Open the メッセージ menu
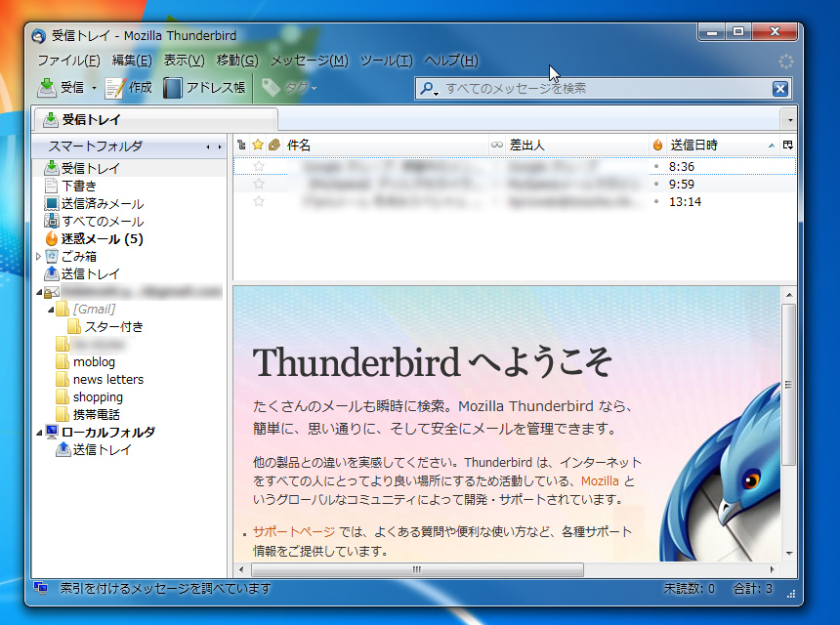Screen dimensions: 840x625 (308, 59)
